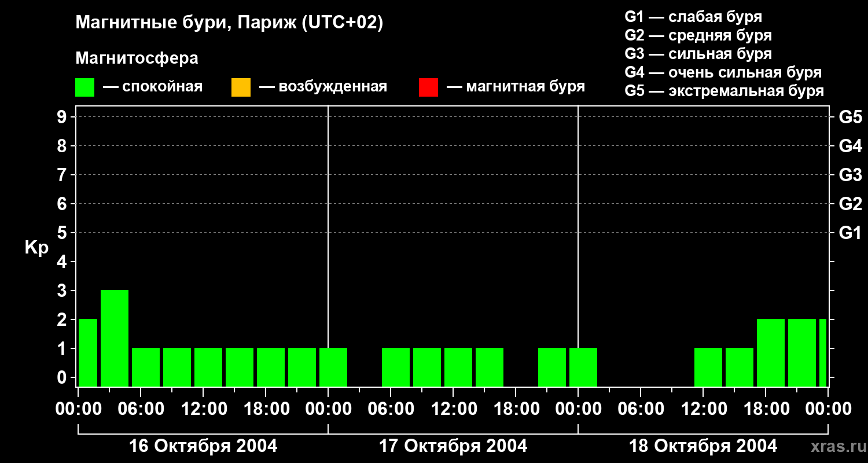This screenshot has height=463, width=868.
Task: Click the 'G1 — слабая буря' legend line
Action: pos(693,17)
